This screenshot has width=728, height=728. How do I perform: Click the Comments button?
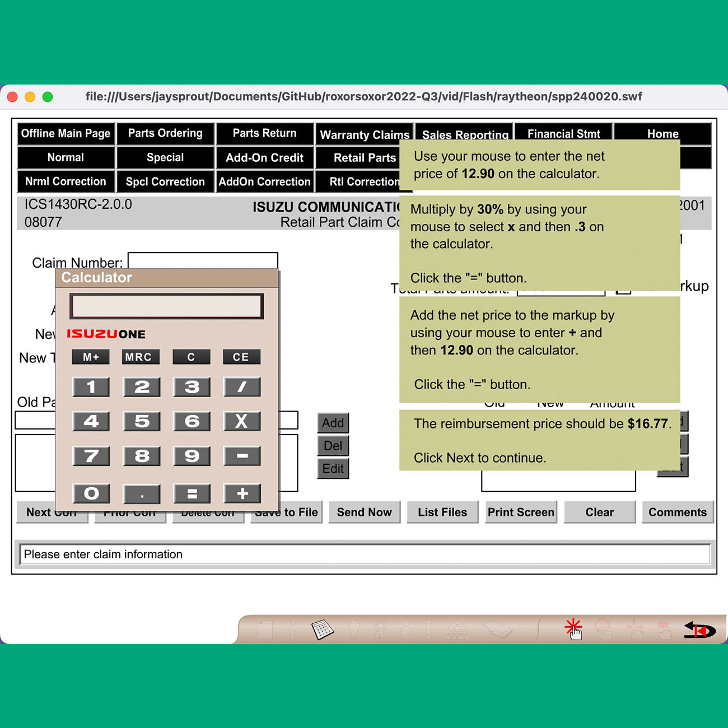[x=677, y=512]
